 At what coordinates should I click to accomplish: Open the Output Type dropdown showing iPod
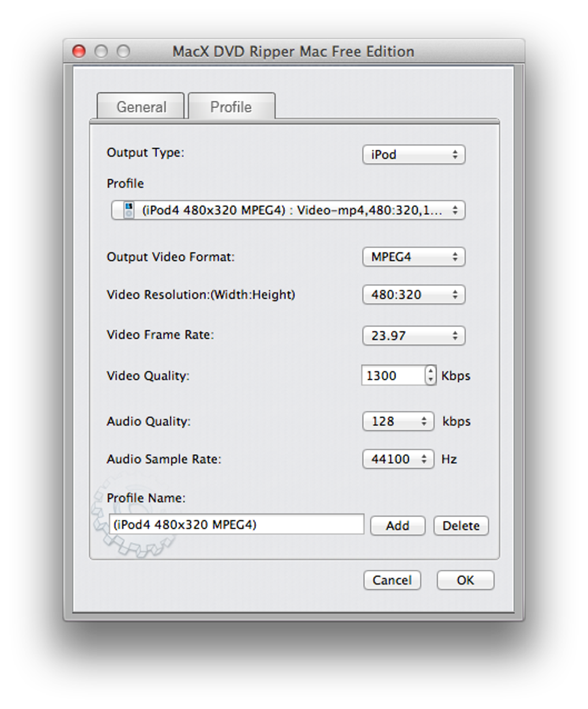pyautogui.click(x=413, y=154)
